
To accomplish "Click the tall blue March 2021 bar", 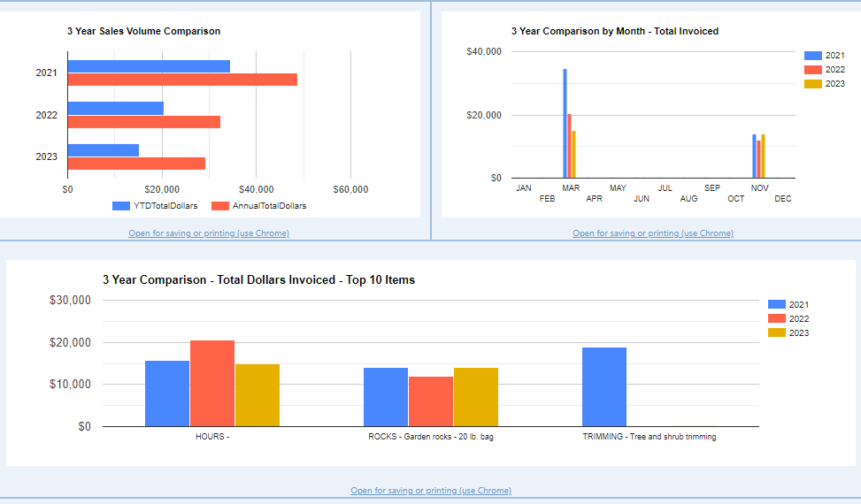I will coord(565,124).
